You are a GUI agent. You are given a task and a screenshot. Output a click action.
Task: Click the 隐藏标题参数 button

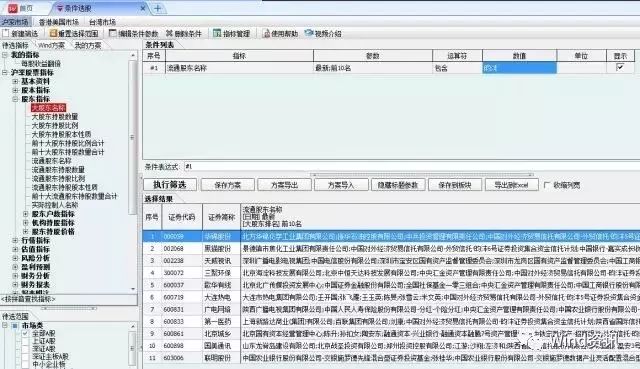point(398,185)
